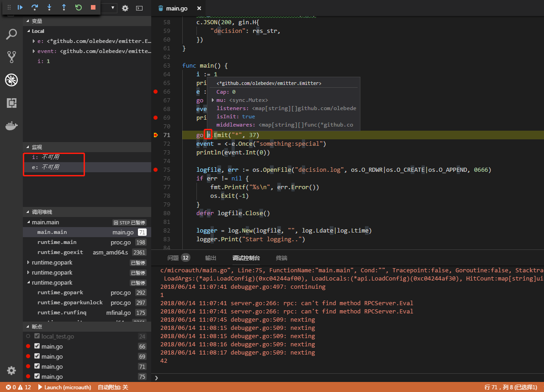Screen dimensions: 544x392
Task: Disable the main.go line 66 breakpoint
Action: coord(37,346)
